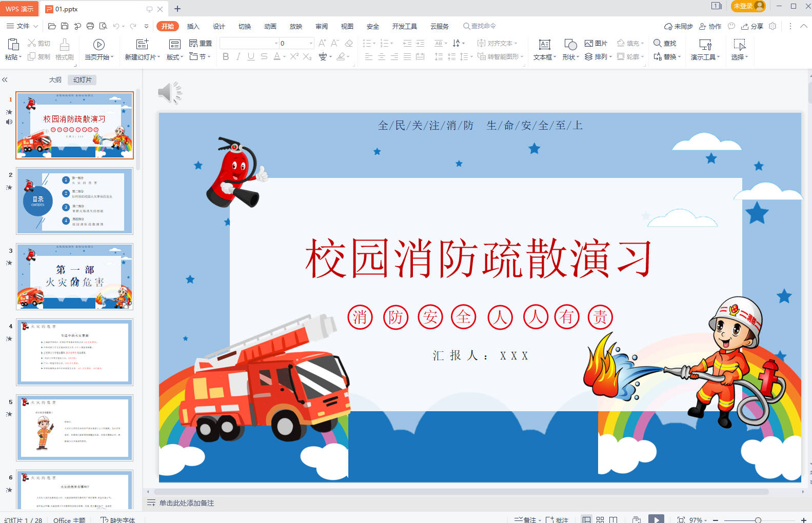Insert a text box icon
Image resolution: width=812 pixels, height=523 pixels.
tap(545, 45)
